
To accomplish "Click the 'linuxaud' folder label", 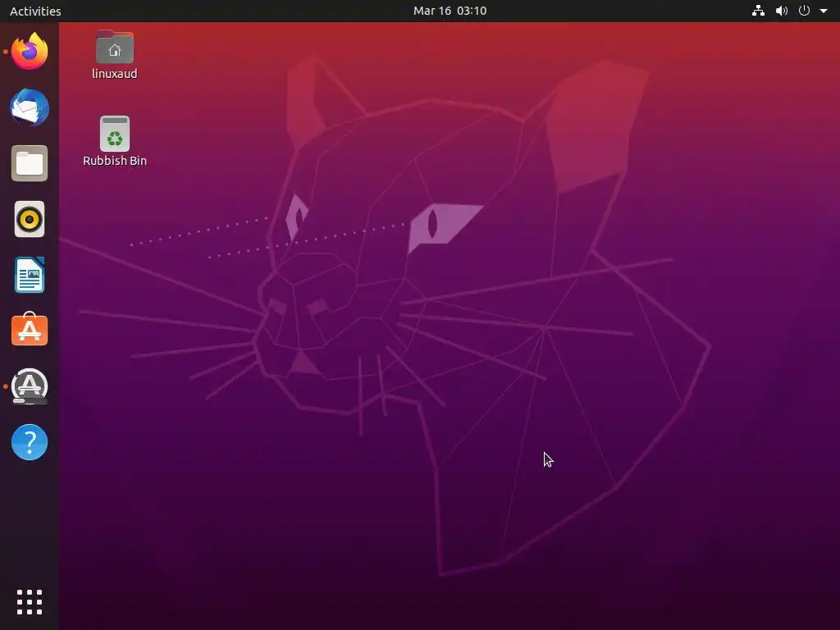I will pos(115,73).
